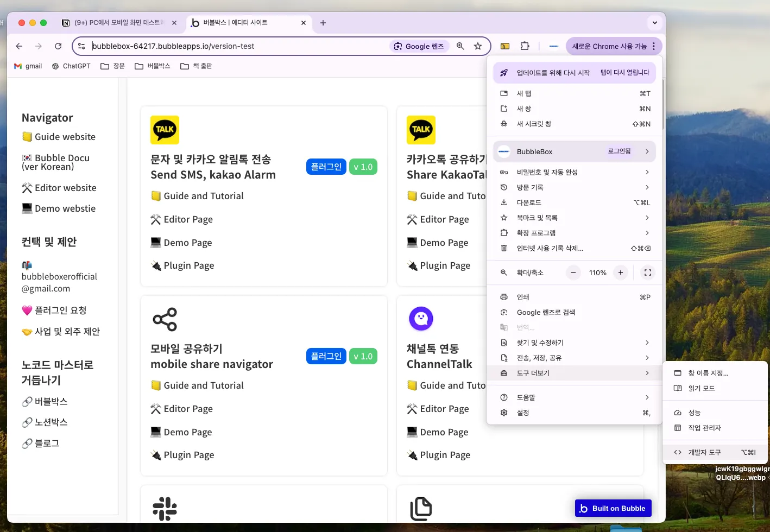Select 인터넷 사용 기록 삭제 menu item
The width and height of the screenshot is (770, 532).
click(x=575, y=248)
